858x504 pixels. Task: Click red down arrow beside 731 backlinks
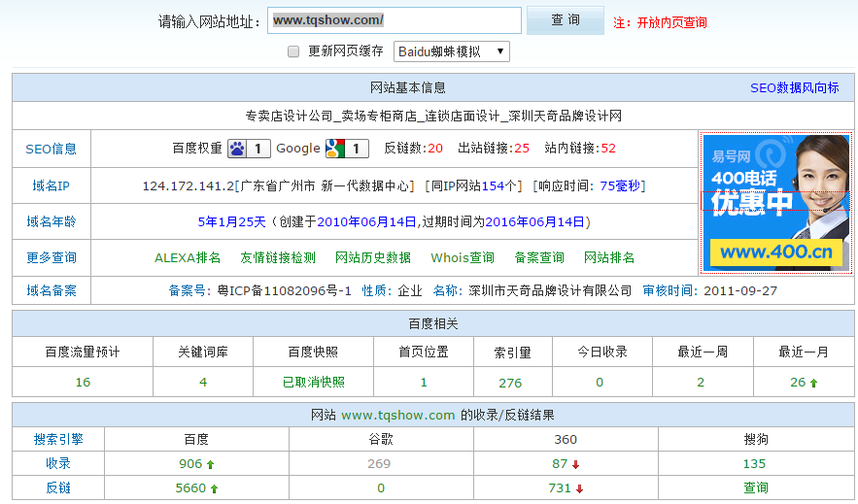[579, 488]
